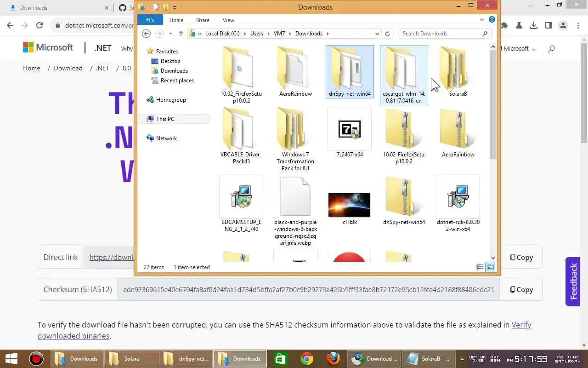
Task: Copy the SHA512 checksum
Action: click(521, 290)
